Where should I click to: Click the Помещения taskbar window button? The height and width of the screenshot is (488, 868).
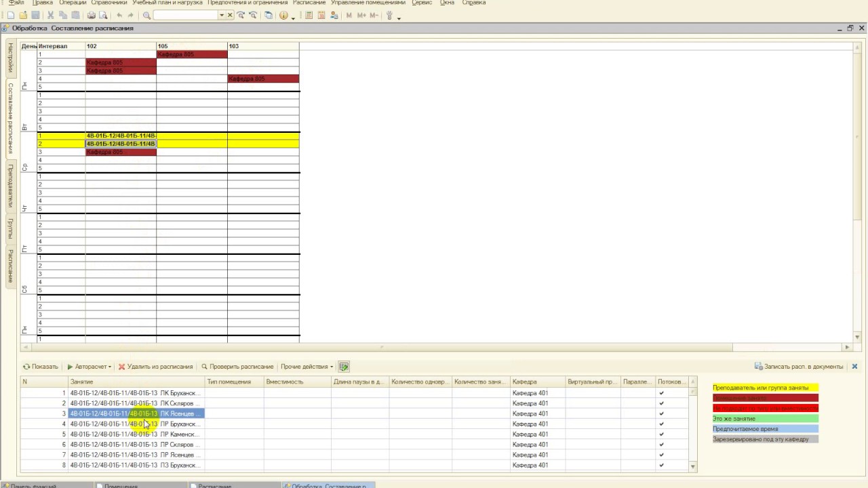pos(140,485)
